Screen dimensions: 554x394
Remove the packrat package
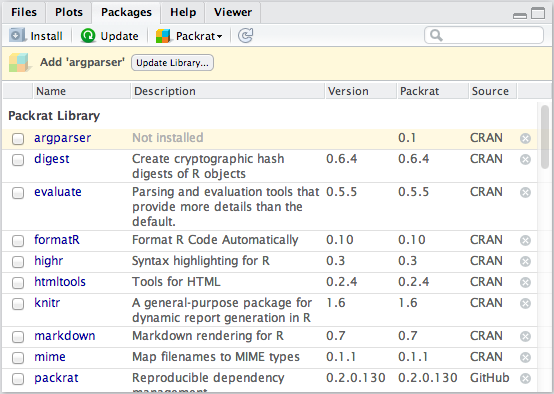point(525,378)
